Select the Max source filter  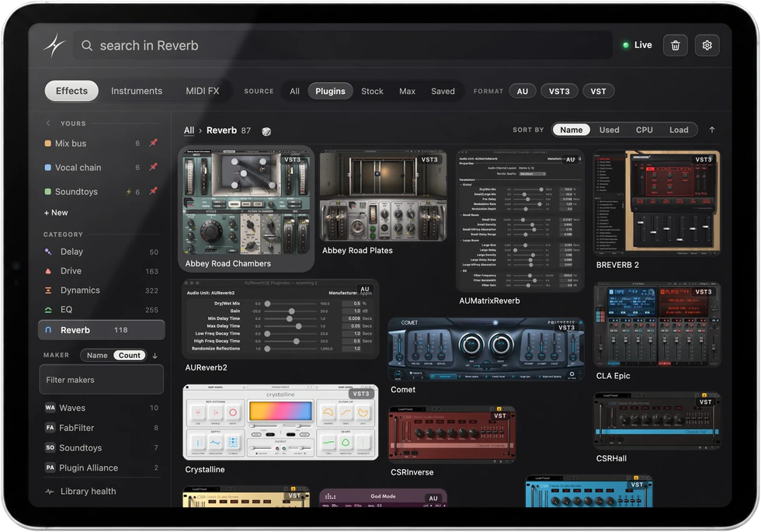(x=407, y=92)
